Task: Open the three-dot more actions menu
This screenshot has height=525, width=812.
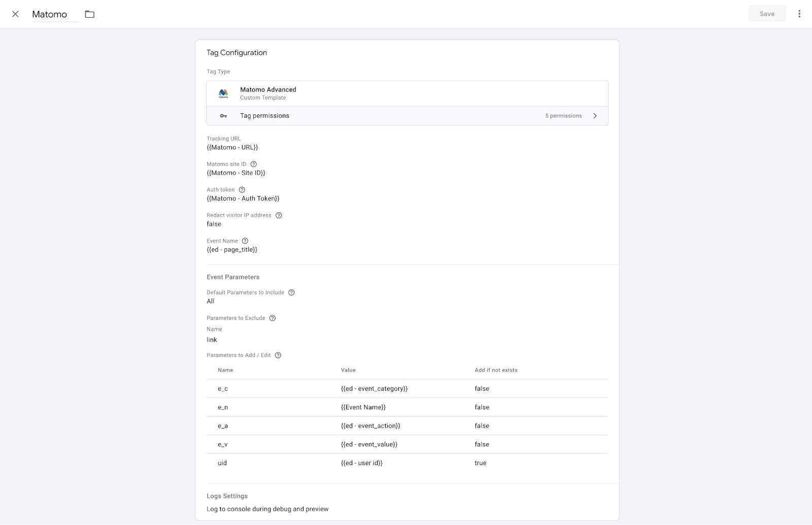Action: pos(799,14)
